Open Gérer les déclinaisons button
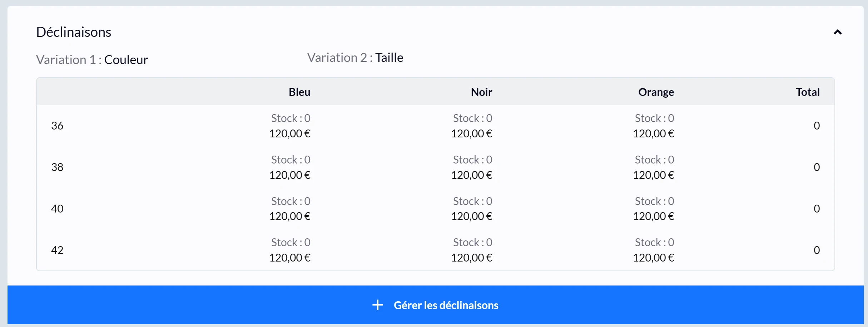This screenshot has height=327, width=868. [436, 305]
